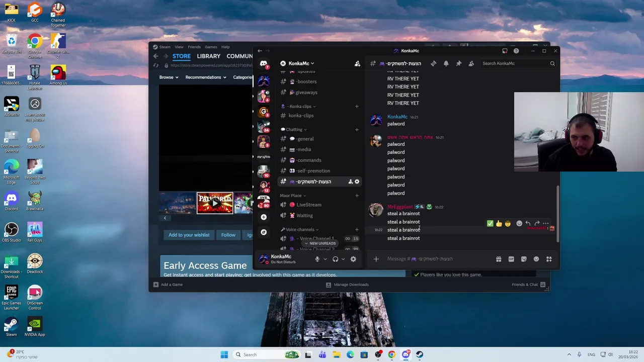The height and width of the screenshot is (362, 644).
Task: Open the gift icon in message bar
Action: point(499,259)
